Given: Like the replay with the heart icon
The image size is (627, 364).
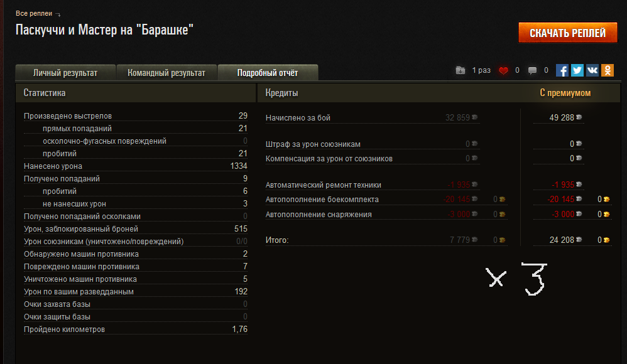Looking at the screenshot, I should point(503,71).
